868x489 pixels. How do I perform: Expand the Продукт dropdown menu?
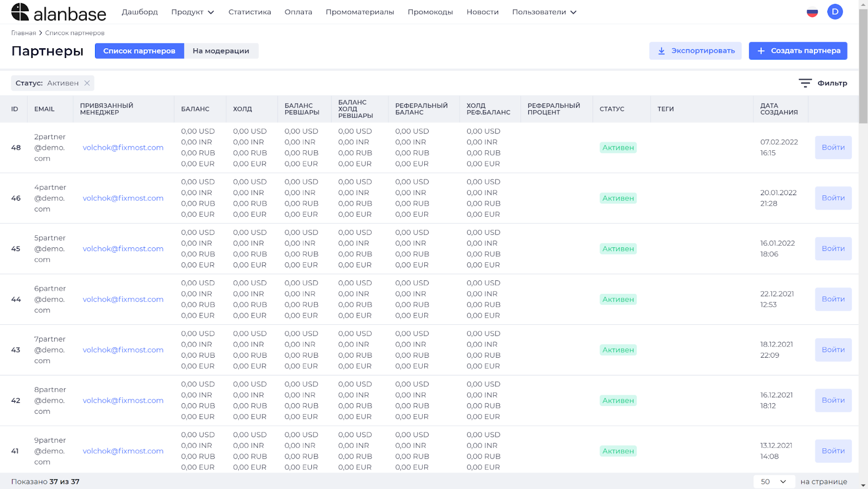pos(193,12)
